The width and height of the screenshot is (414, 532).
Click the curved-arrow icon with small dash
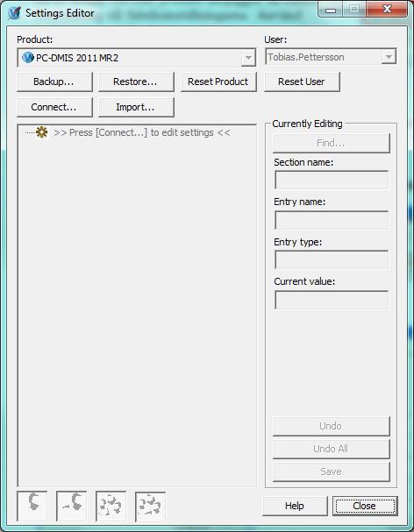(x=72, y=506)
